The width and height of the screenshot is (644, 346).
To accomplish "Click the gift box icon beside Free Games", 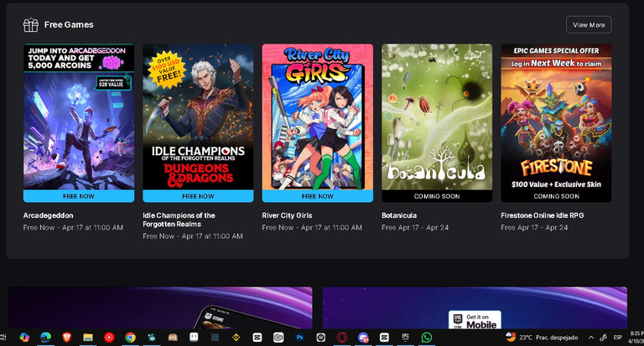I will point(31,25).
